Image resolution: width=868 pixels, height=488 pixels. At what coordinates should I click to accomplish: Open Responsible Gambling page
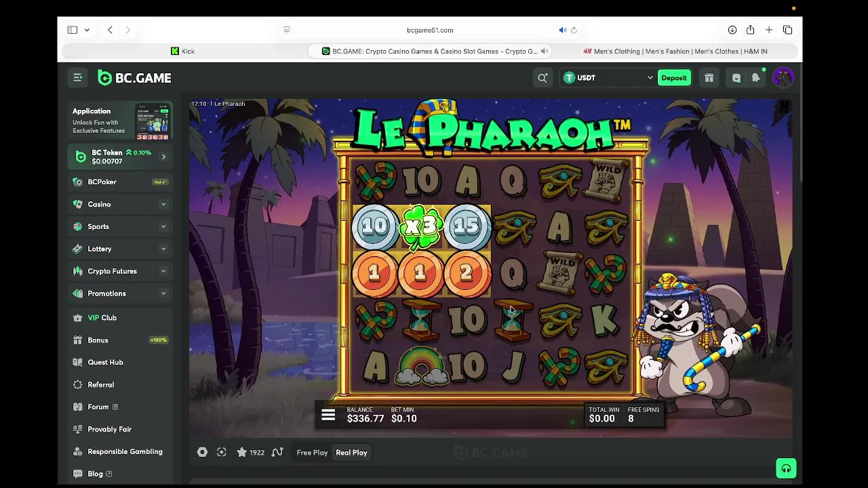point(120,451)
